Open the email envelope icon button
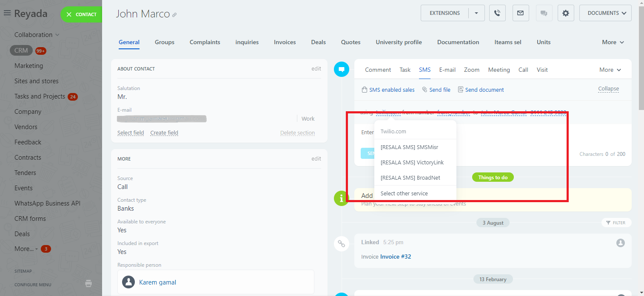Image resolution: width=644 pixels, height=296 pixels. click(x=520, y=13)
